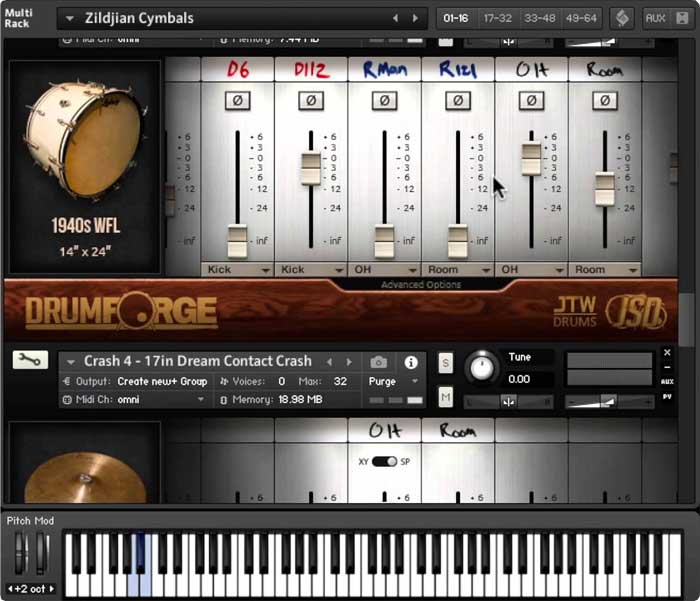Open the Crash 4 instrument wrench editor
Screen dimensions: 700x601
click(30, 360)
